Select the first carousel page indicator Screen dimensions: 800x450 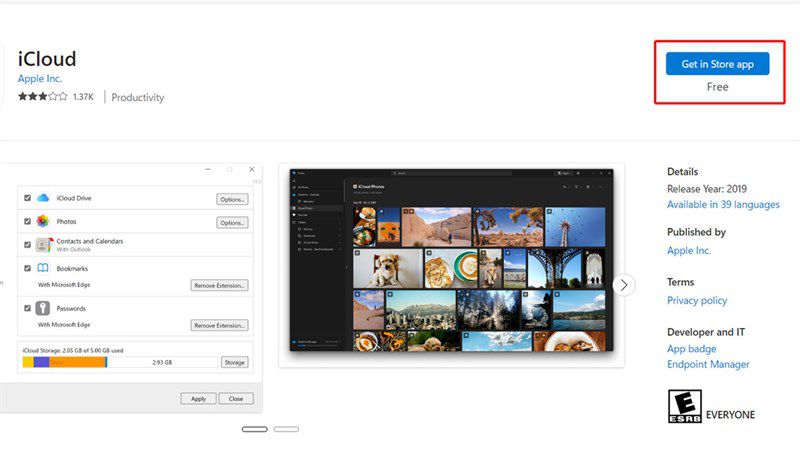point(255,429)
